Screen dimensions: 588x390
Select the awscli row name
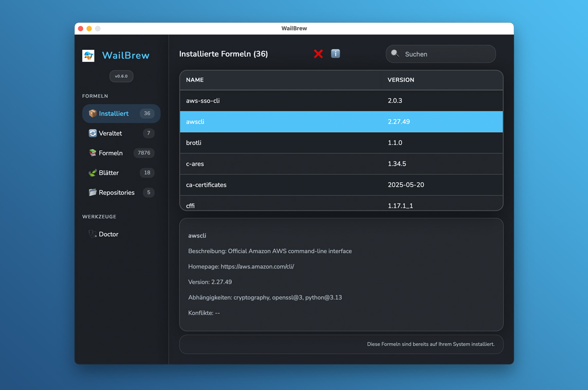(x=195, y=121)
